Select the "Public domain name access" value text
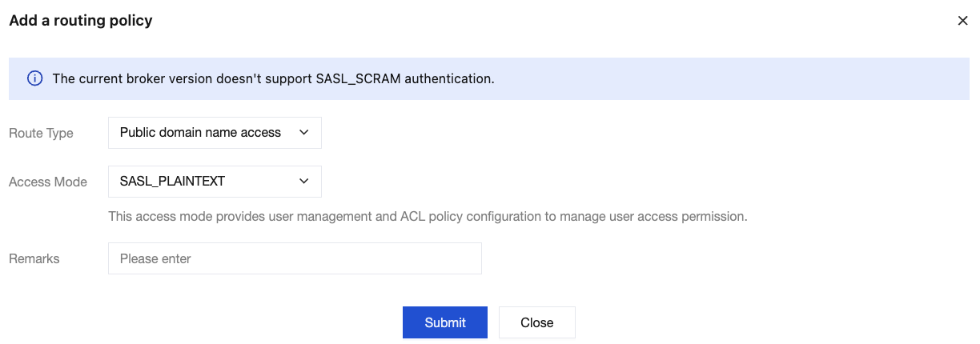980x344 pixels. click(200, 133)
